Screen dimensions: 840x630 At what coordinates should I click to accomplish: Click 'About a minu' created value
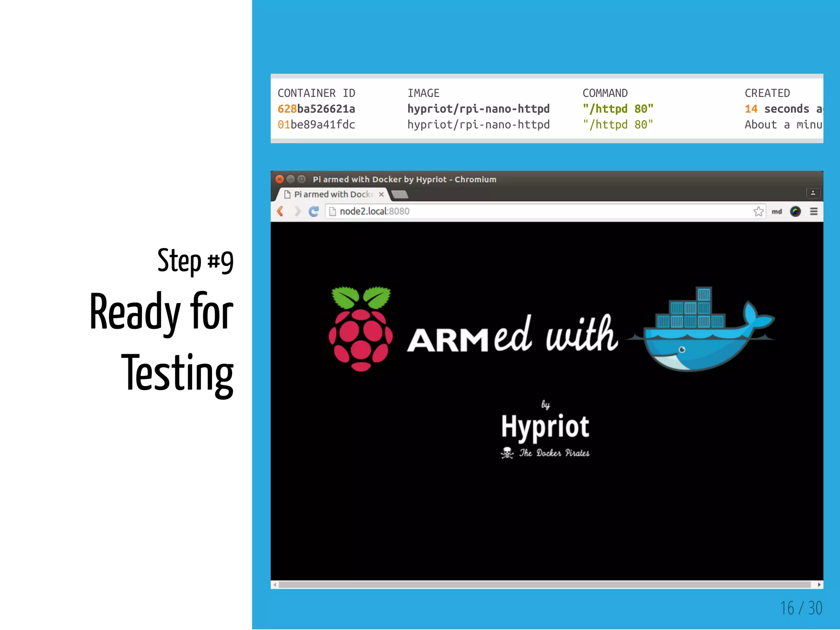tap(783, 124)
